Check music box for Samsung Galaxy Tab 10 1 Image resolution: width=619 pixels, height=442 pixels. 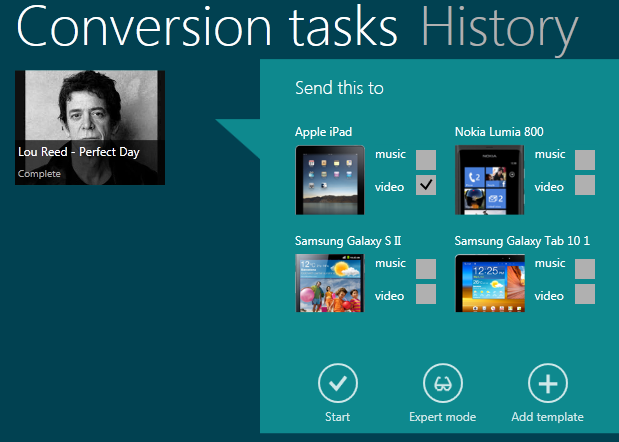585,269
